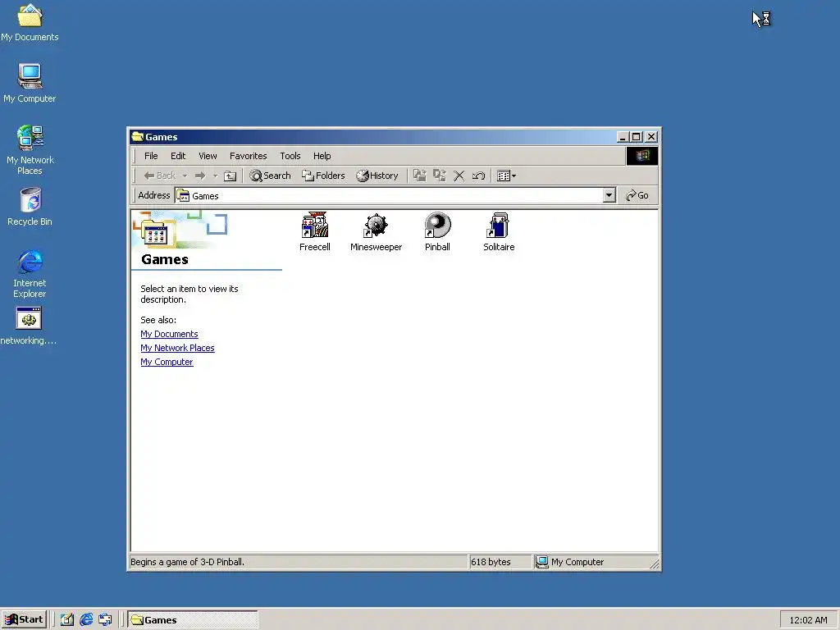
Task: Click Show Desktop quick launch icon
Action: [x=66, y=620]
